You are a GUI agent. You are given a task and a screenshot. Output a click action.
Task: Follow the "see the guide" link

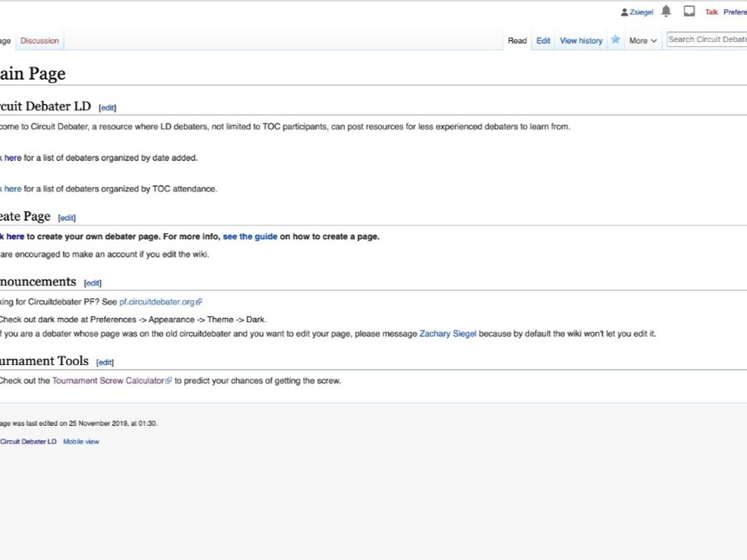point(250,236)
